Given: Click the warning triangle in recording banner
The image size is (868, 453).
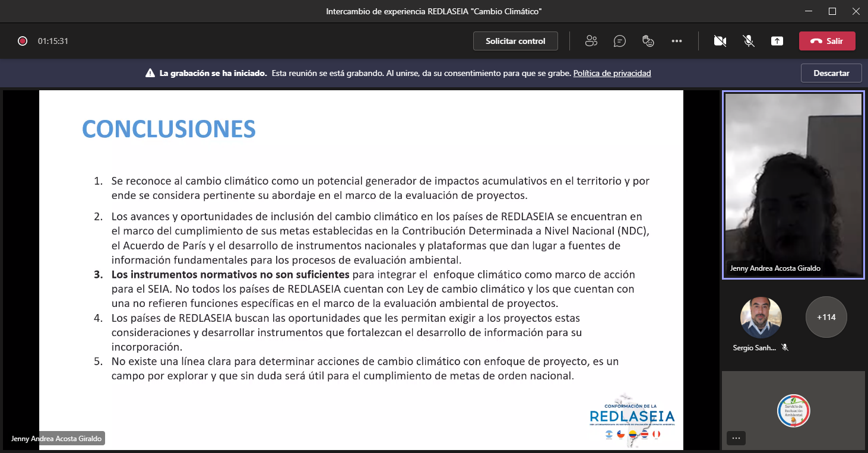Looking at the screenshot, I should click(x=150, y=73).
